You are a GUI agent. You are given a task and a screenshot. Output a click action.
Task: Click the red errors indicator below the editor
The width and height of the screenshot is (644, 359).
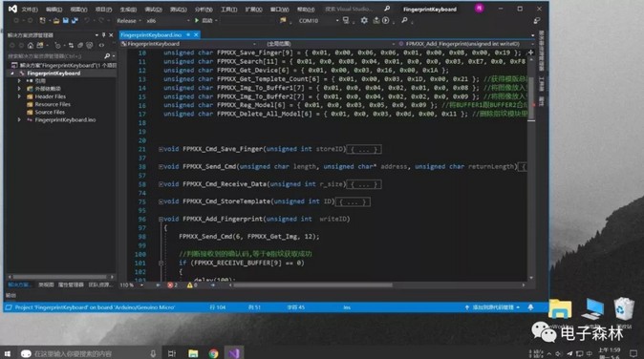(x=172, y=285)
